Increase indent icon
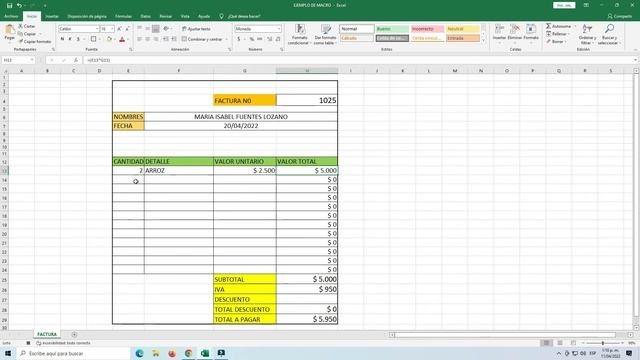Screen dimensions: 640x360 pyautogui.click(x=174, y=39)
